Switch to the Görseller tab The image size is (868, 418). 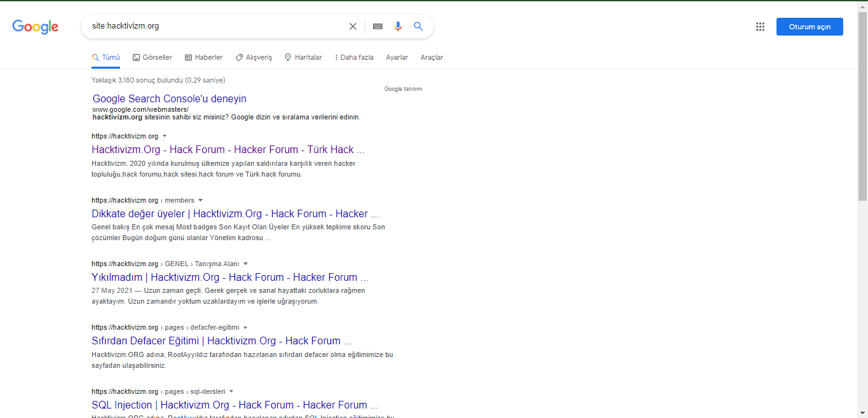[x=153, y=57]
